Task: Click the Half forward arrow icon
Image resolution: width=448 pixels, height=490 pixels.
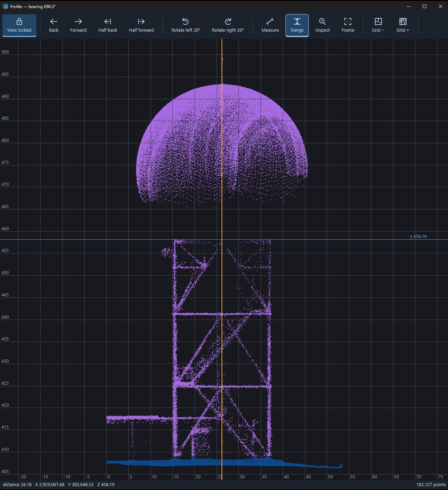Action: point(141,21)
